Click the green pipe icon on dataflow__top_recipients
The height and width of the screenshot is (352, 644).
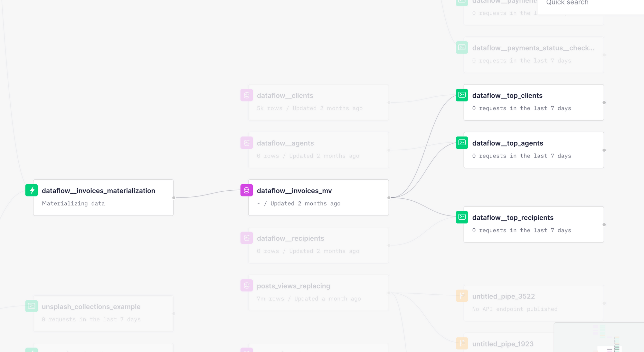[462, 217]
